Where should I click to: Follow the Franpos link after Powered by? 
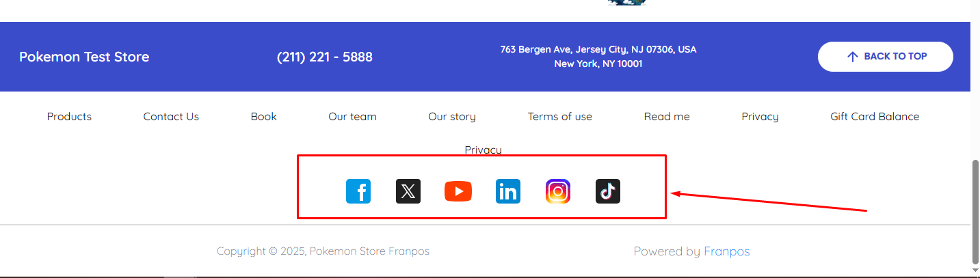coord(727,251)
